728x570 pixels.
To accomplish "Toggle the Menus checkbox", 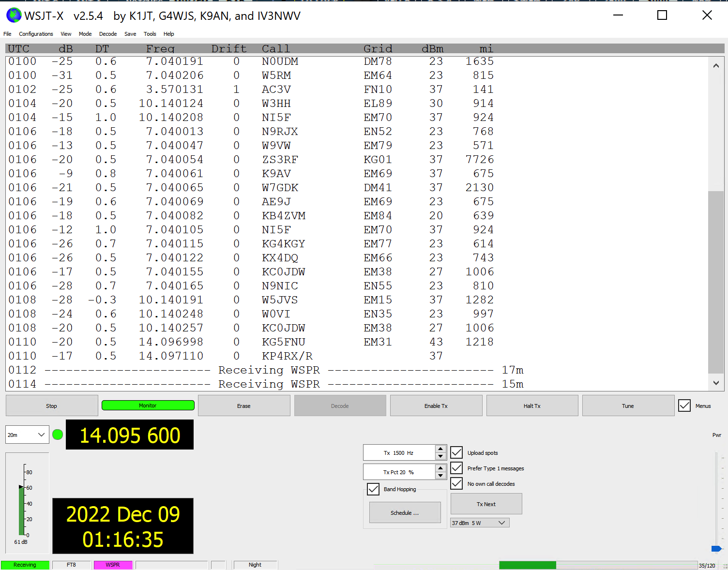I will click(x=684, y=405).
